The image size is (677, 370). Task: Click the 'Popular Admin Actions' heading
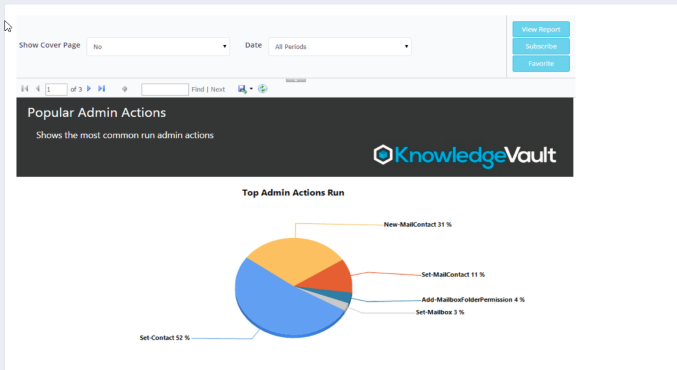coord(97,113)
